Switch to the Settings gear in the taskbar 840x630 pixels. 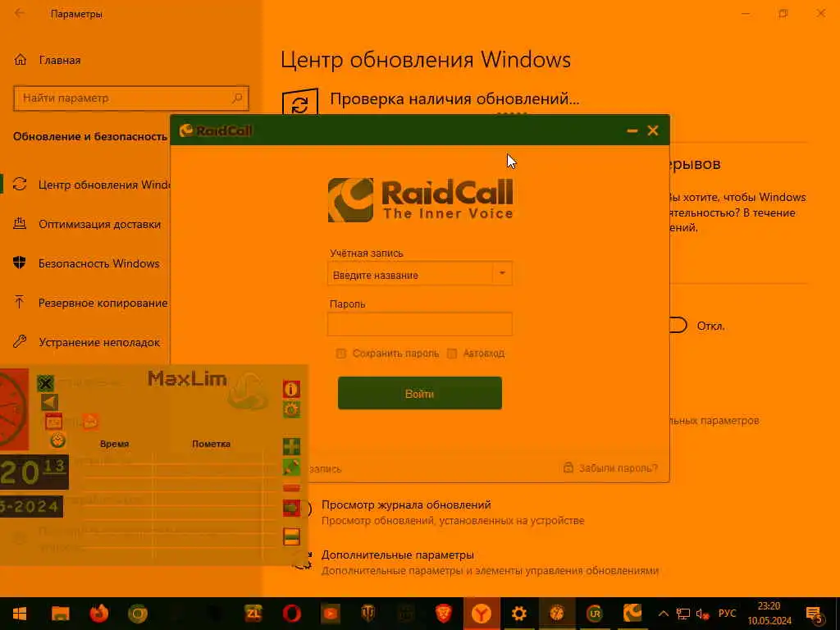[518, 614]
